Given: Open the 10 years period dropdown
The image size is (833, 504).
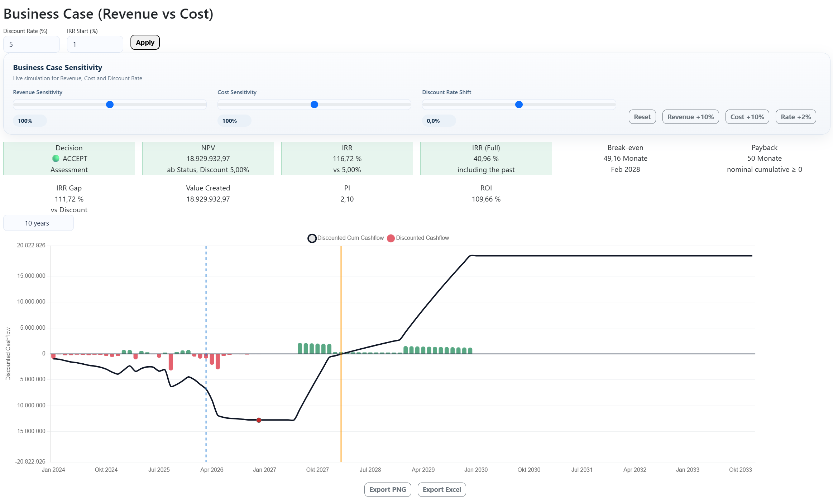Looking at the screenshot, I should click(38, 223).
